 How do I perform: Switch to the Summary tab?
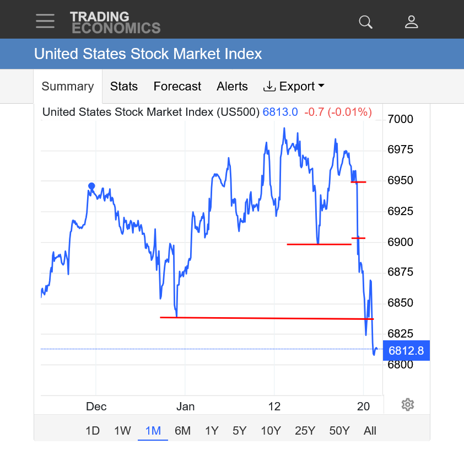click(x=68, y=87)
